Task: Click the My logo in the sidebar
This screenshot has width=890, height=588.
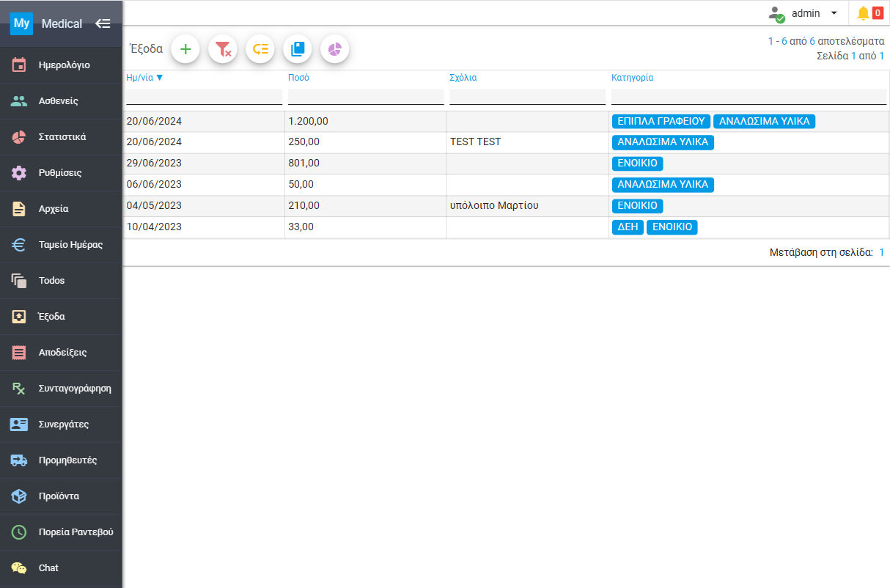Action: (22, 23)
